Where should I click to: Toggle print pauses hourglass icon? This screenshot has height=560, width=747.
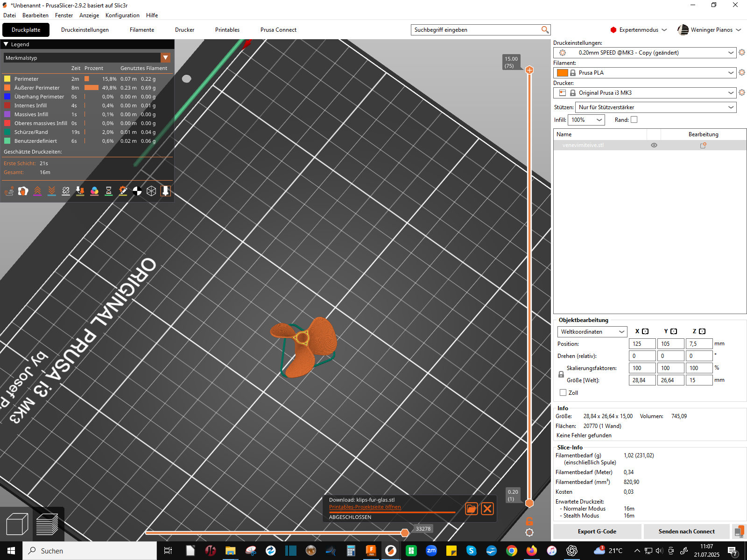pos(109,191)
